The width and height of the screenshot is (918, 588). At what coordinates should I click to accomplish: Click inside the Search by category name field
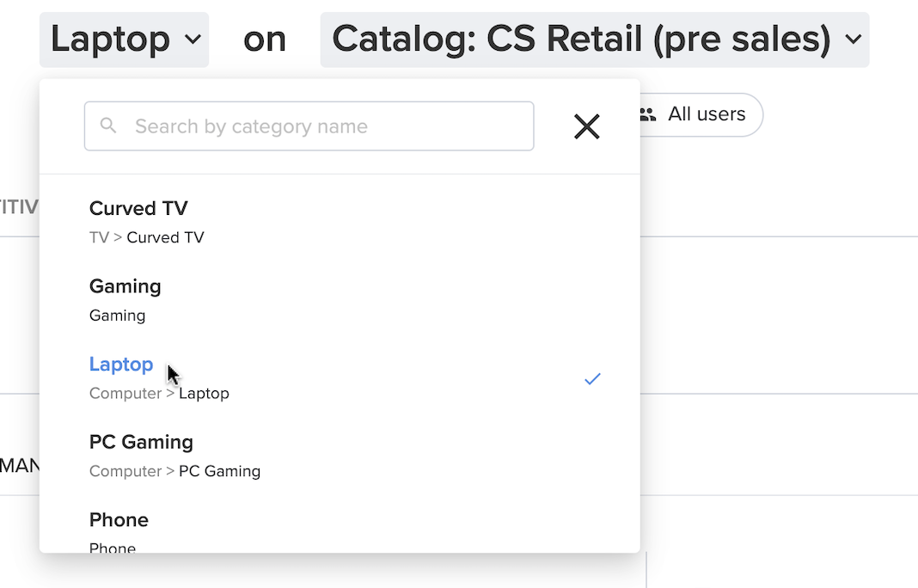[x=309, y=126]
